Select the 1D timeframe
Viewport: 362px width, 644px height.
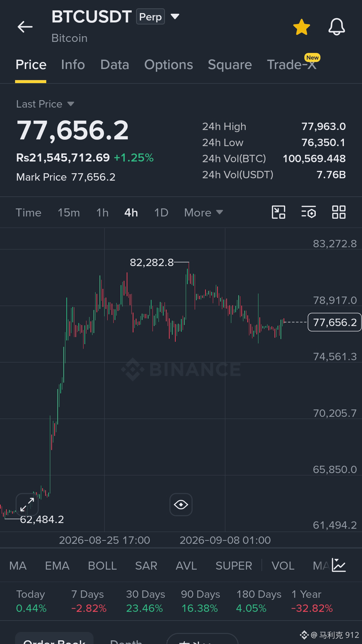(161, 212)
